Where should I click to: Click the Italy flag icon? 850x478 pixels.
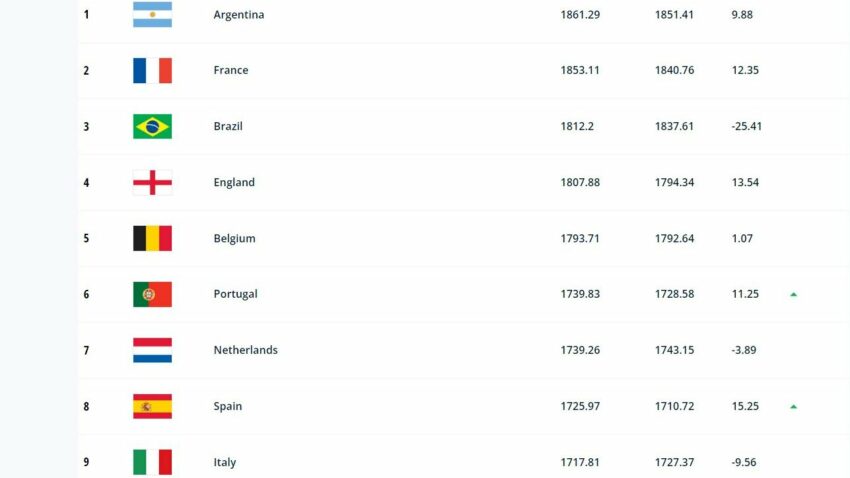152,462
